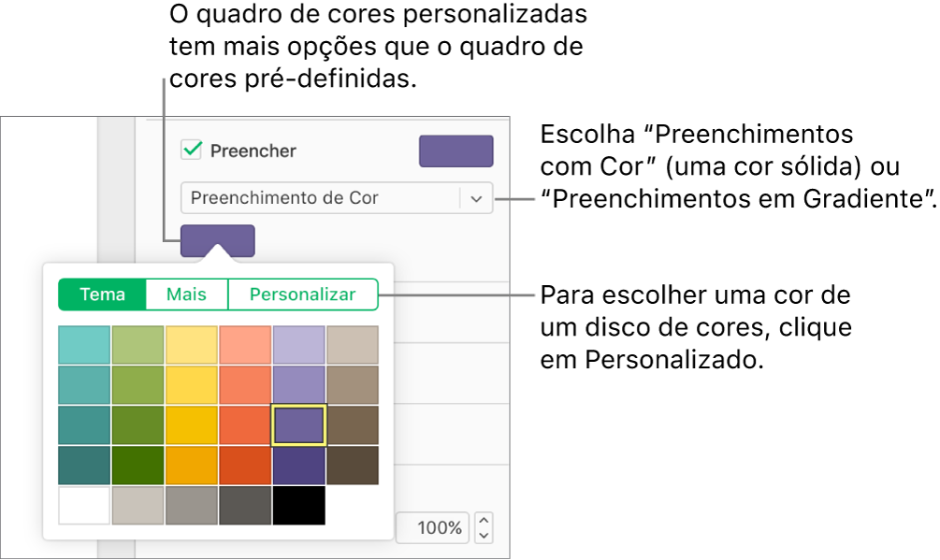Increase the value with stepper up arrow
This screenshot has width=940, height=560.
484,521
